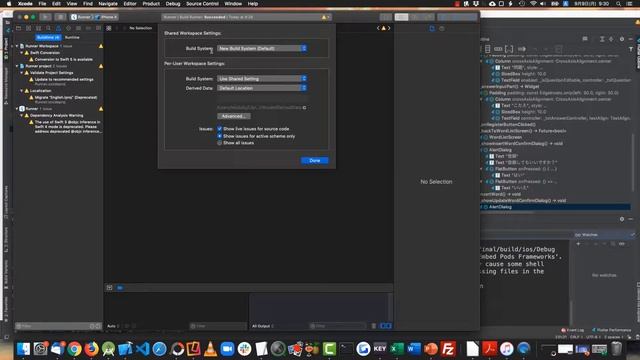The height and width of the screenshot is (360, 640).
Task: Open the Product menu
Action: click(x=151, y=4)
